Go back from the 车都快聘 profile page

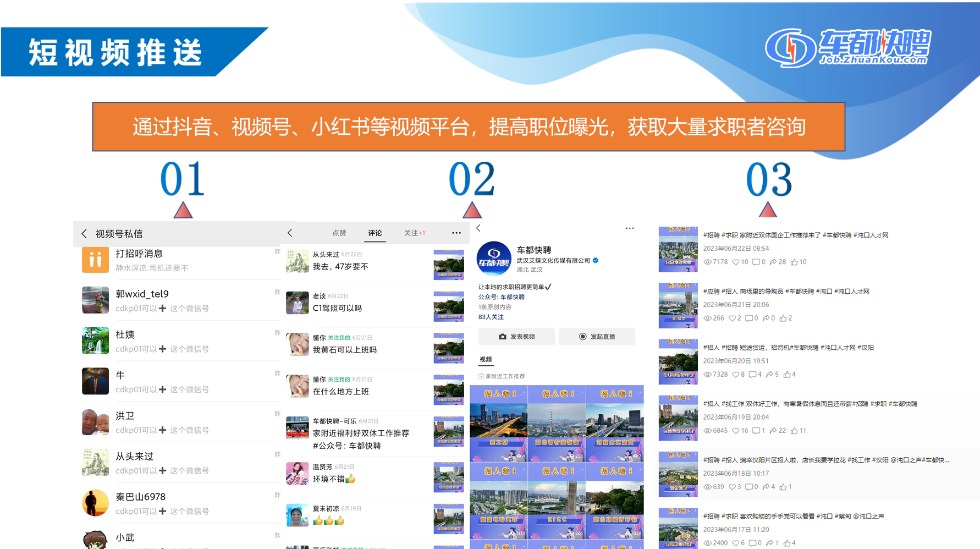(478, 228)
